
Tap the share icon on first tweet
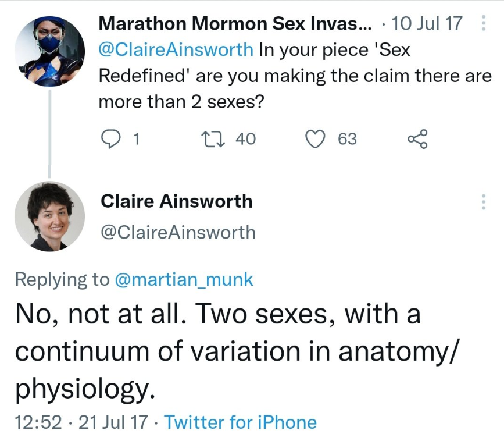point(417,138)
